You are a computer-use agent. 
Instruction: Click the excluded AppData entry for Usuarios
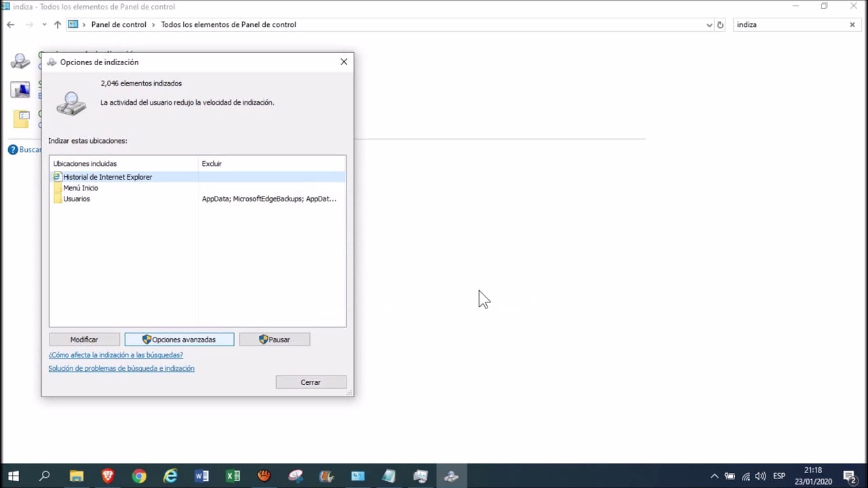(x=269, y=199)
